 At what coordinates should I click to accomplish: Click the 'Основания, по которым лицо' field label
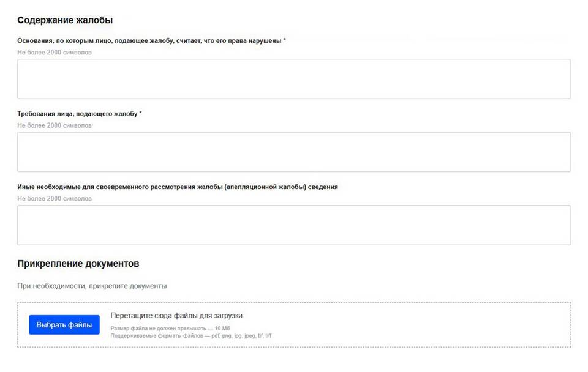point(149,40)
